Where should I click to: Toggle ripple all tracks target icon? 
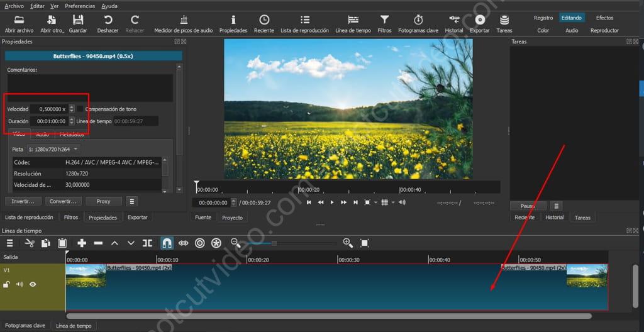(199, 243)
